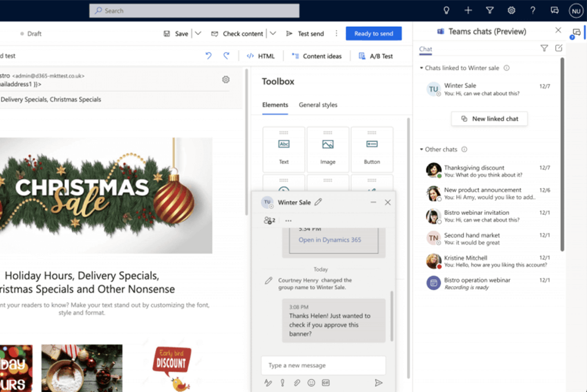Click the New linked chat button
Screen dimensions: 587x392
coord(489,119)
